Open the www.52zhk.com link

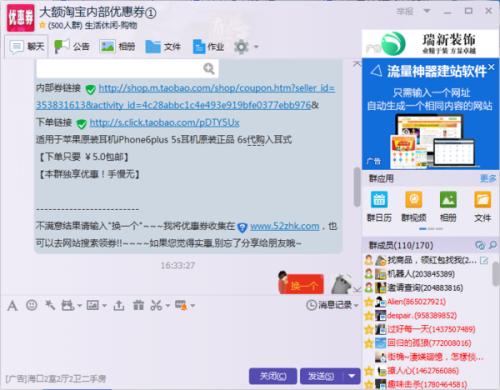[285, 226]
